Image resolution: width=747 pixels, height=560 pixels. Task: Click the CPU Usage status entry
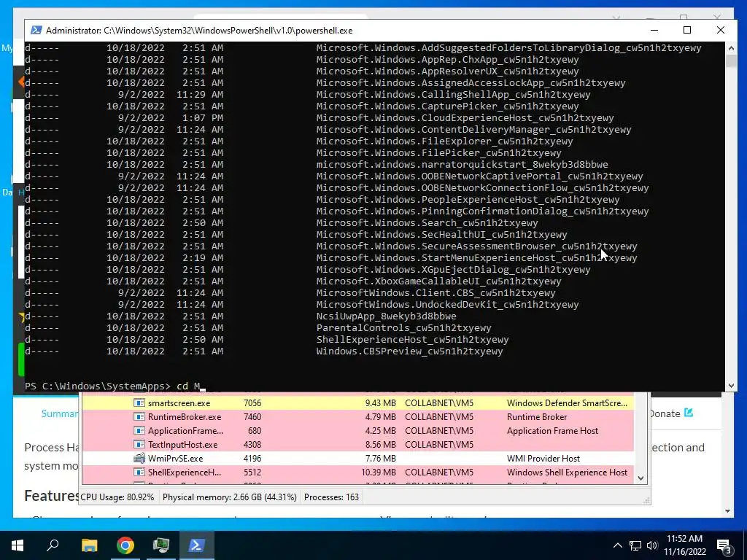tap(117, 497)
